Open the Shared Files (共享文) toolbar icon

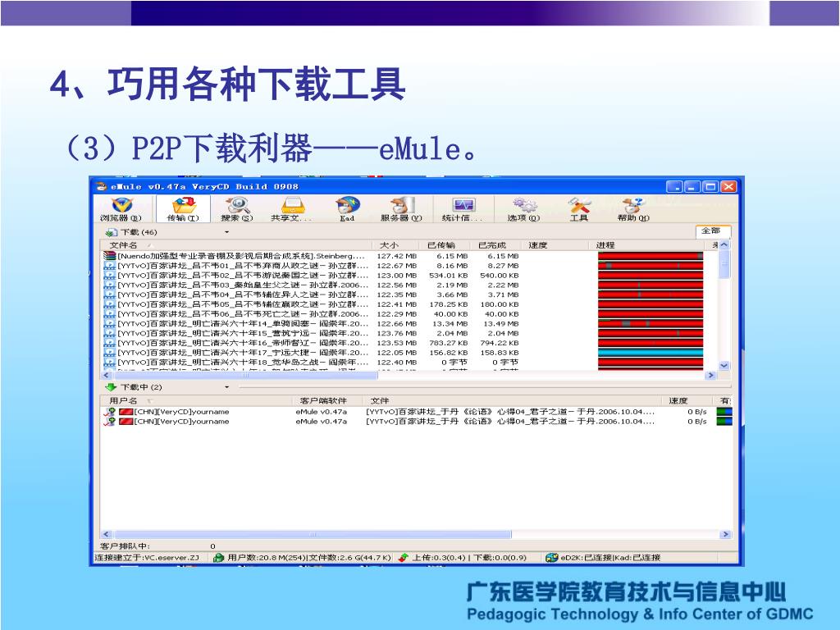pyautogui.click(x=291, y=209)
